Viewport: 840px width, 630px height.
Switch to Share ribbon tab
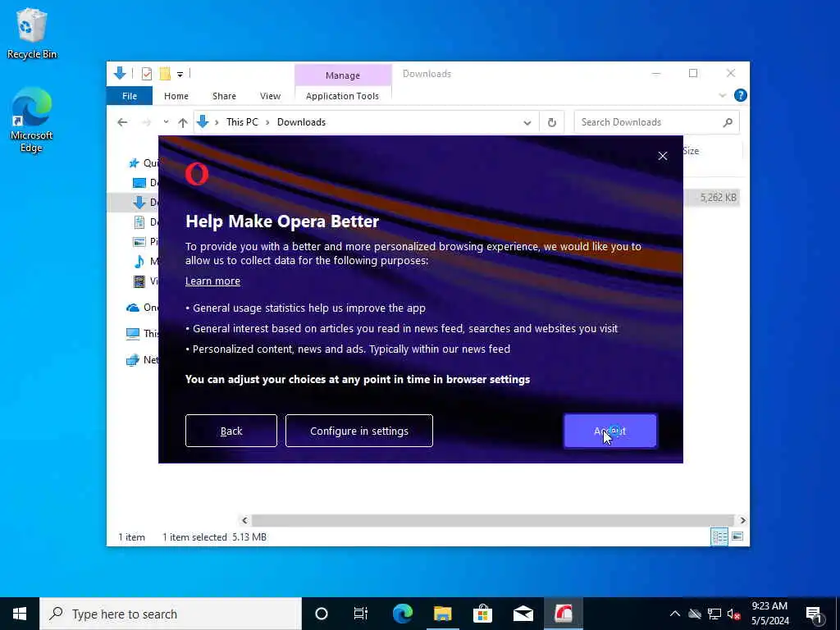coord(224,96)
